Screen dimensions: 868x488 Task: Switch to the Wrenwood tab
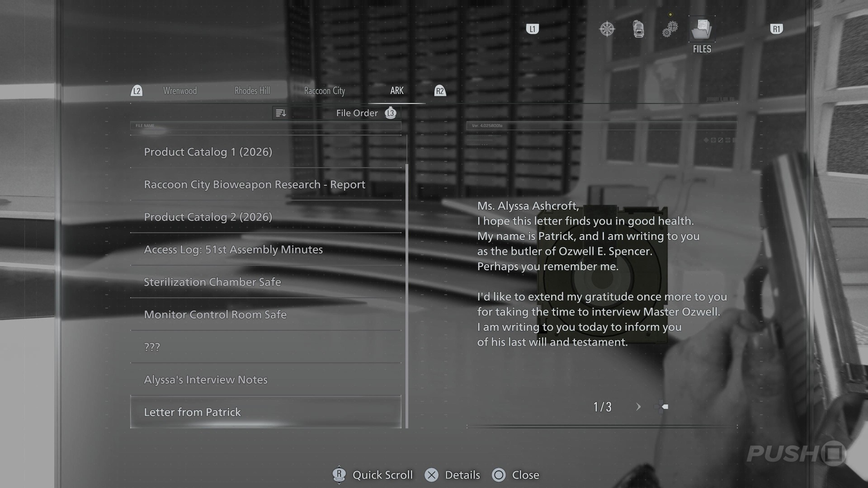[x=180, y=91]
